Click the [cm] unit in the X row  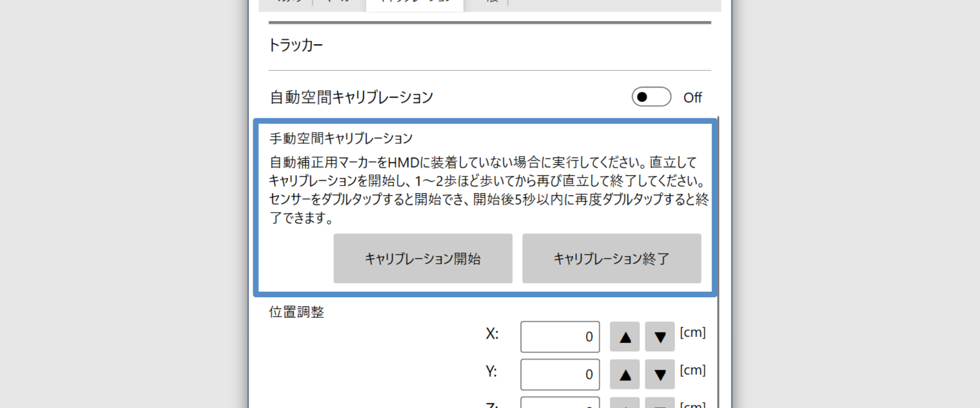pos(693,333)
